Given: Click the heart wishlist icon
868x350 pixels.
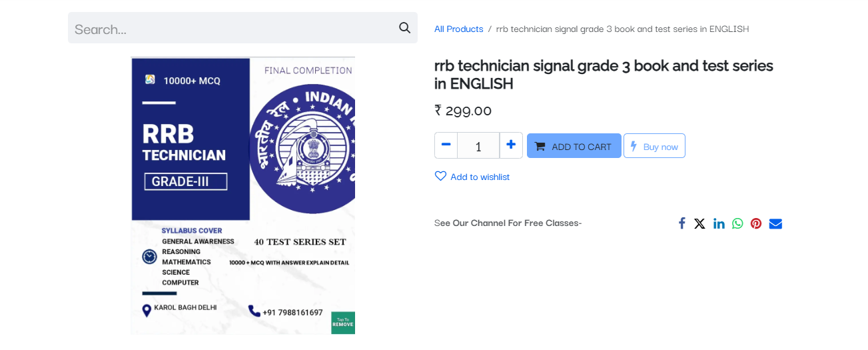Looking at the screenshot, I should (440, 176).
